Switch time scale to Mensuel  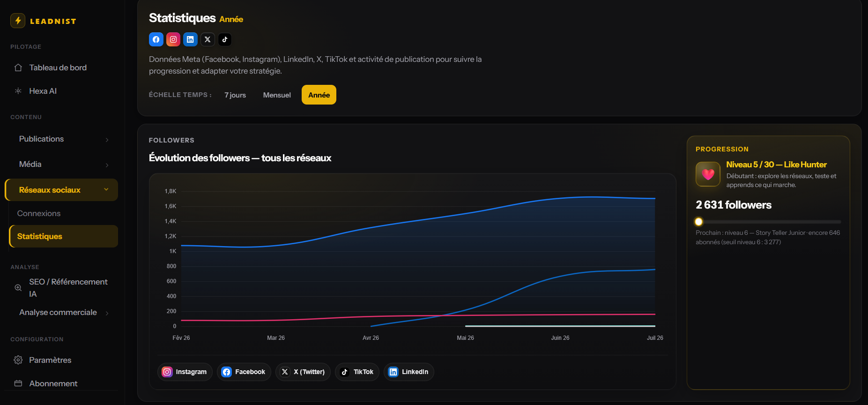tap(277, 95)
